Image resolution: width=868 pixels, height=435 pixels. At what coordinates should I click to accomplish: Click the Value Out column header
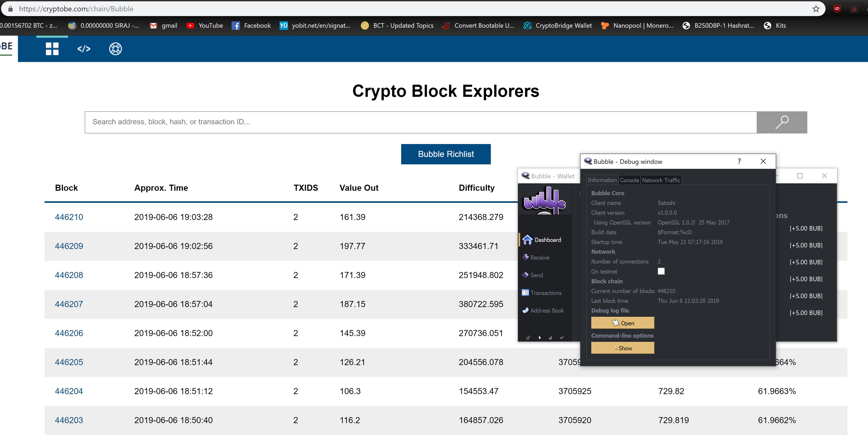(359, 188)
